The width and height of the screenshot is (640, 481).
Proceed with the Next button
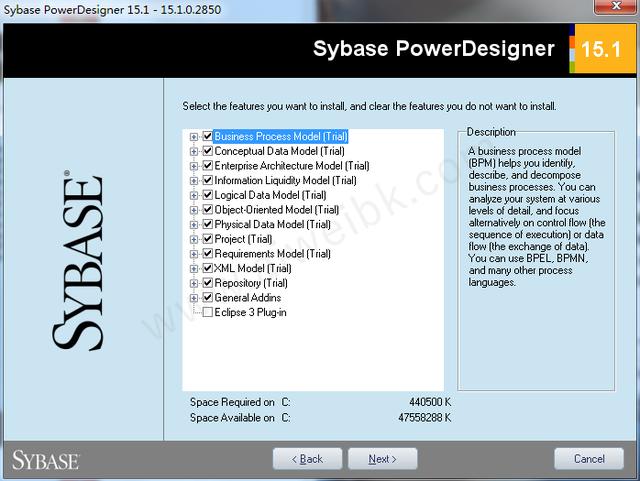click(x=382, y=459)
